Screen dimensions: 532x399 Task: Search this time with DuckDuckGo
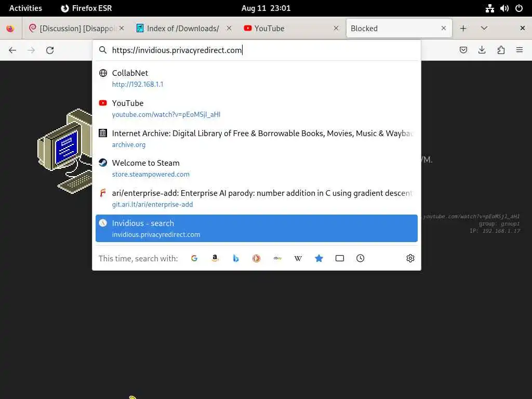click(x=257, y=259)
